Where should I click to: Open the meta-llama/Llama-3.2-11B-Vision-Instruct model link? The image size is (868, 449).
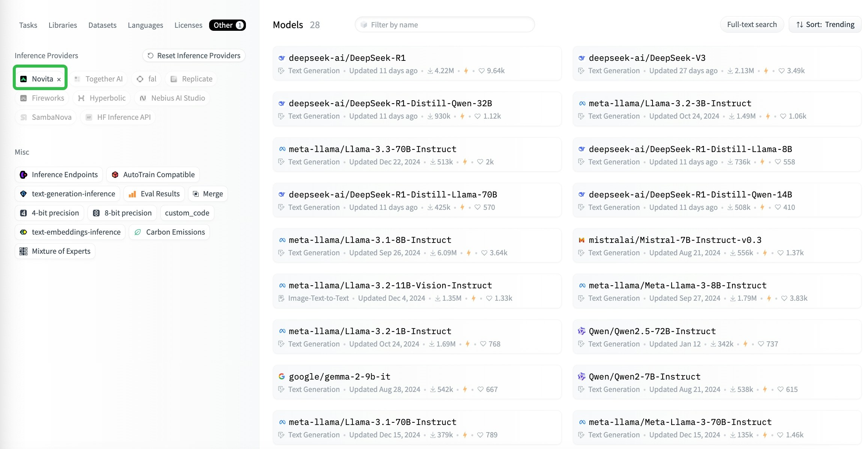(x=390, y=285)
